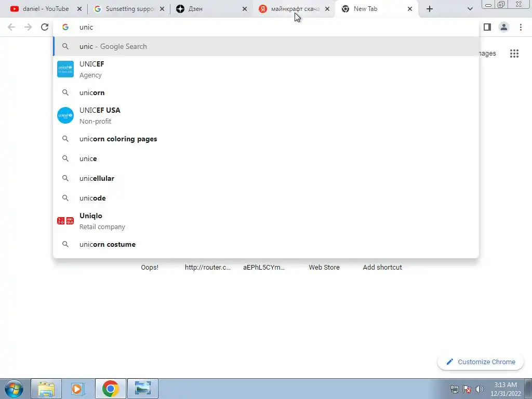Click search icon beside 'unicorn coloring pages'
532x399 pixels.
click(x=65, y=139)
